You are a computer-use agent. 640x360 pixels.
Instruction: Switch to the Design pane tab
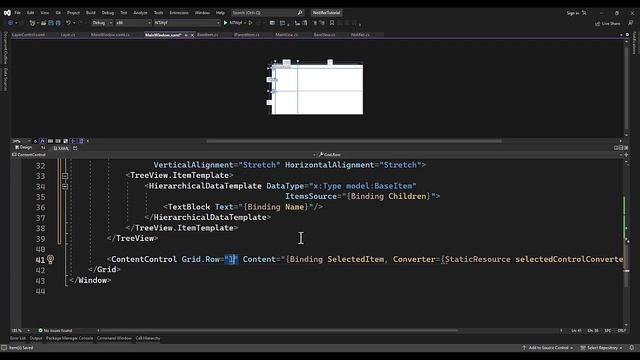(24, 148)
